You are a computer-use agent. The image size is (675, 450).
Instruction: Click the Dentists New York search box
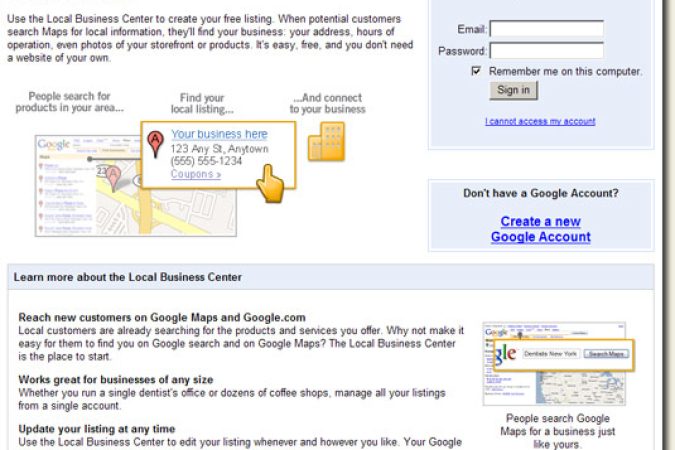coord(548,354)
